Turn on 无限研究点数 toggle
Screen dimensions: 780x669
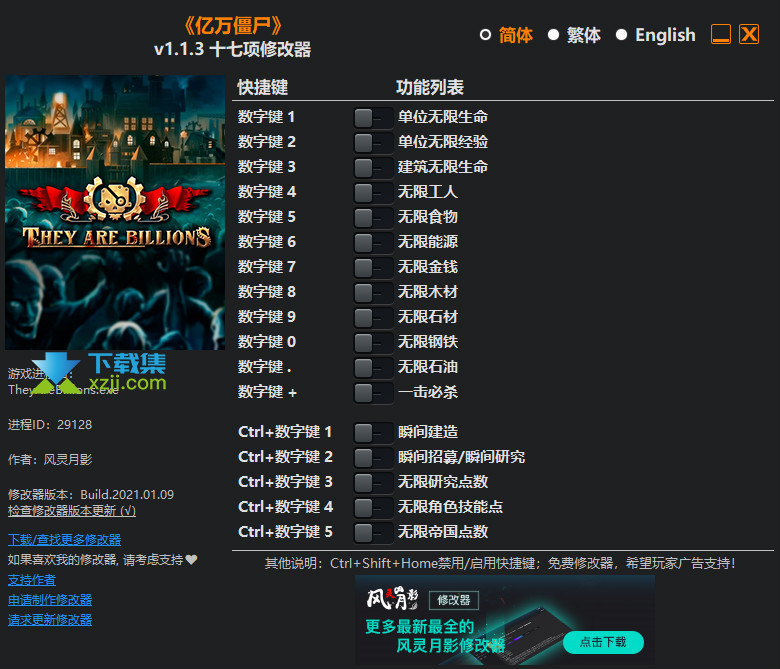[x=373, y=482]
